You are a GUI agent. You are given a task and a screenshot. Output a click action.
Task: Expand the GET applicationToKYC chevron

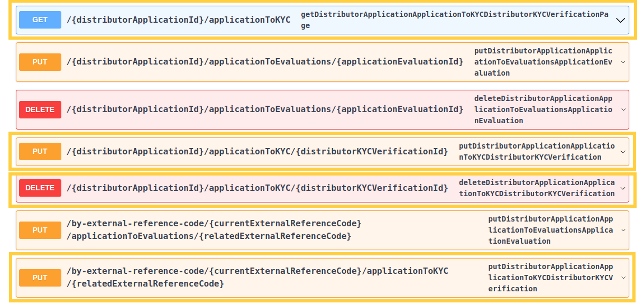click(621, 20)
